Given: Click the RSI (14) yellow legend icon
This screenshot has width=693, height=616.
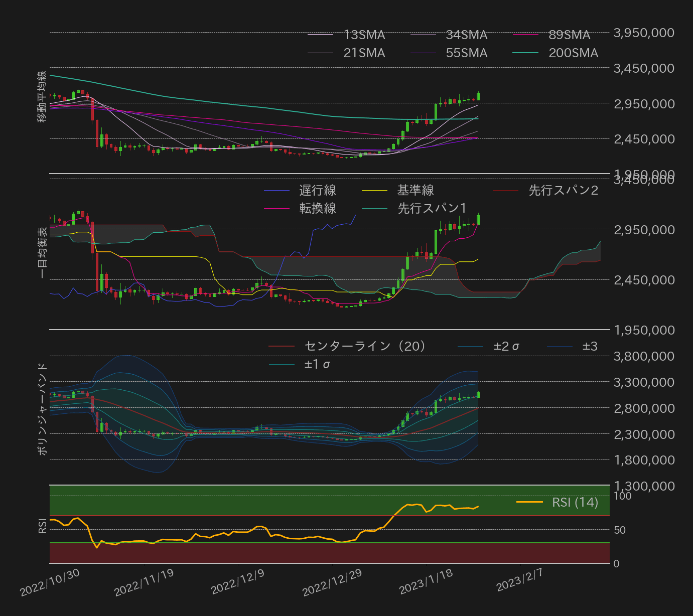Looking at the screenshot, I should point(529,502).
